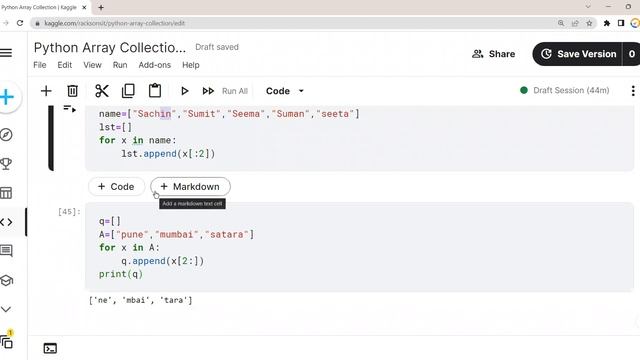
Task: Open the Edit menu
Action: click(x=64, y=65)
